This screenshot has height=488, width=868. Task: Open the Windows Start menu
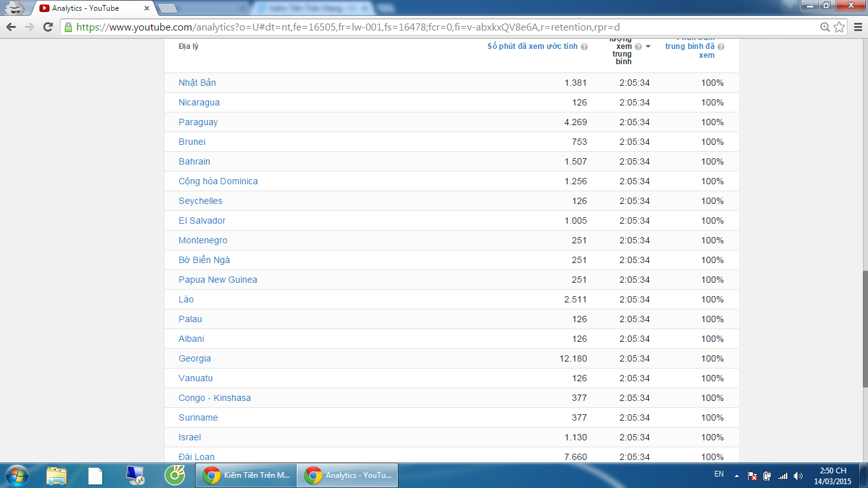[x=17, y=475]
